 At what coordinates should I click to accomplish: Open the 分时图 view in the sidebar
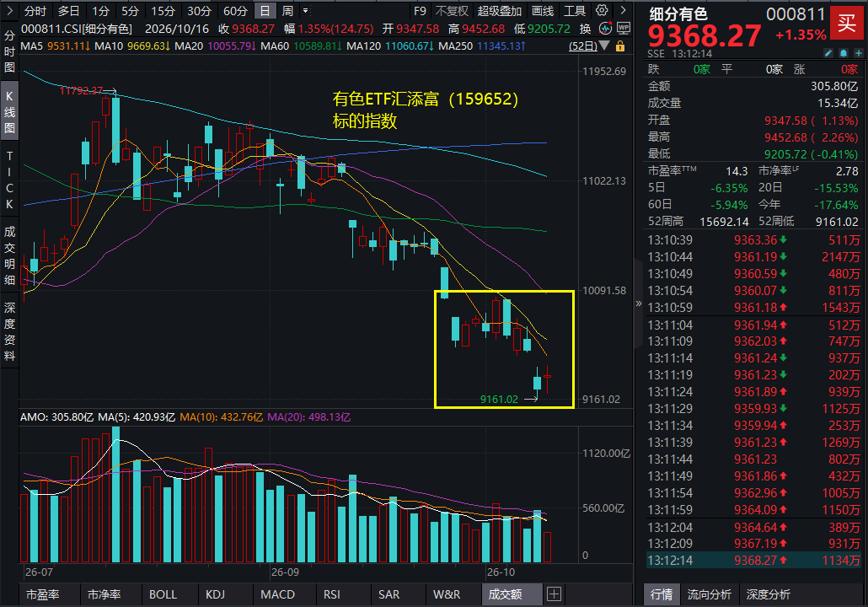(9, 51)
